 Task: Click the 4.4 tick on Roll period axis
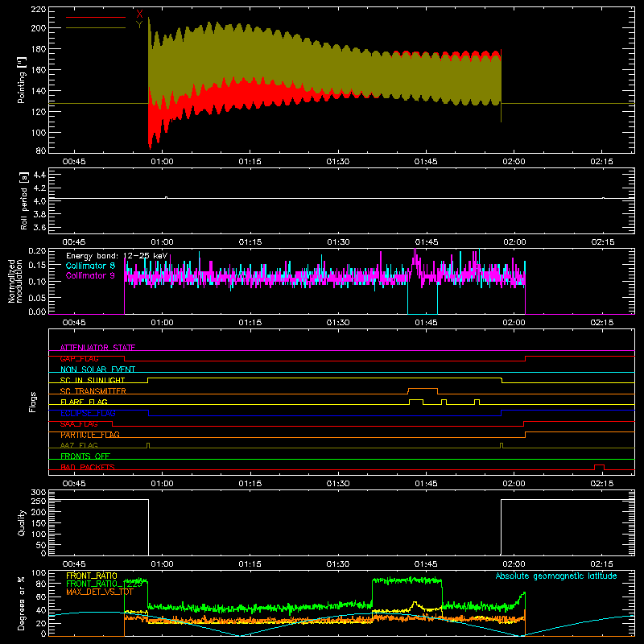39,175
